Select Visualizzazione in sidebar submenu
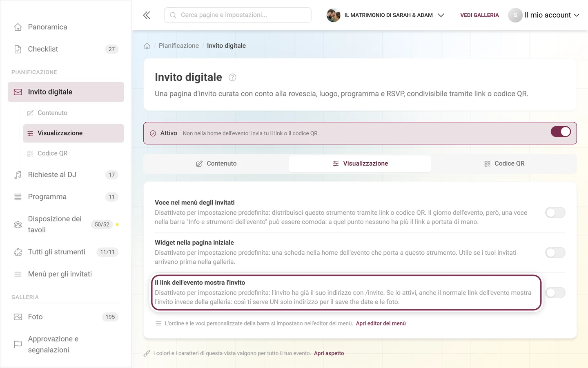588x368 pixels. (x=73, y=133)
